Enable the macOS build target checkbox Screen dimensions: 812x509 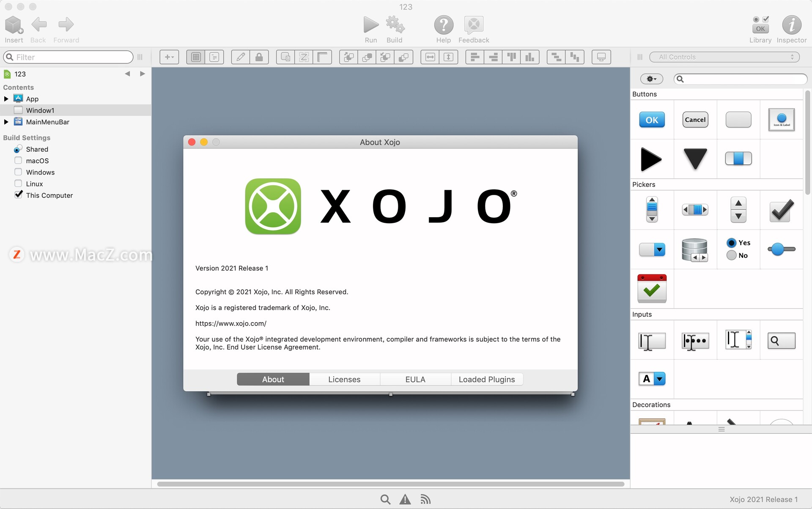18,160
